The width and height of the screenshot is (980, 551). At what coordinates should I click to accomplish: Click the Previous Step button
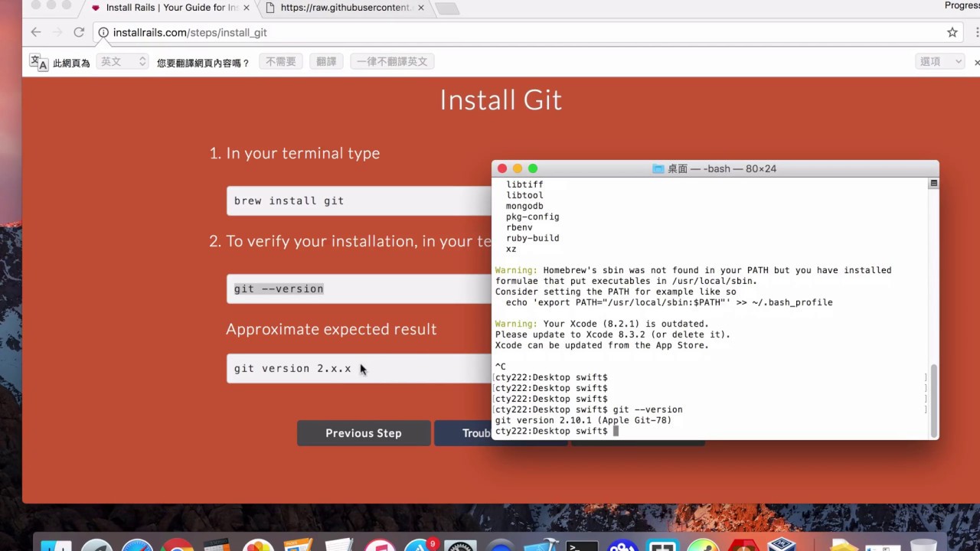[x=364, y=433]
